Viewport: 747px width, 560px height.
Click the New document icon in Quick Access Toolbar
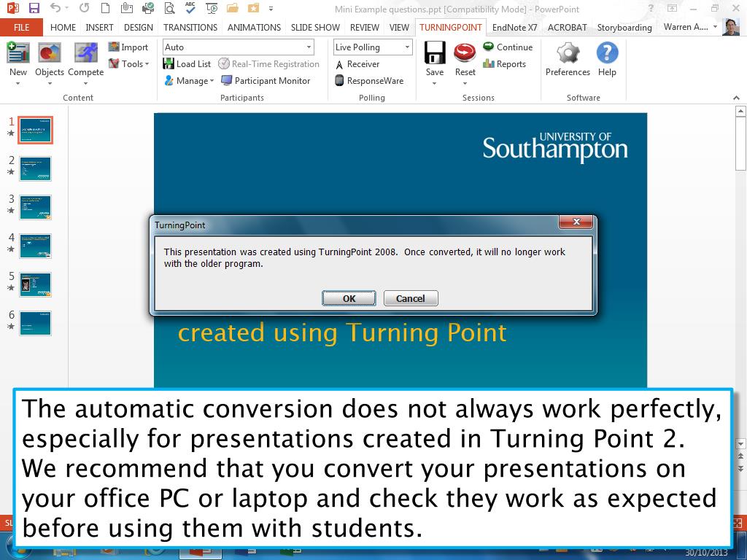(105, 8)
